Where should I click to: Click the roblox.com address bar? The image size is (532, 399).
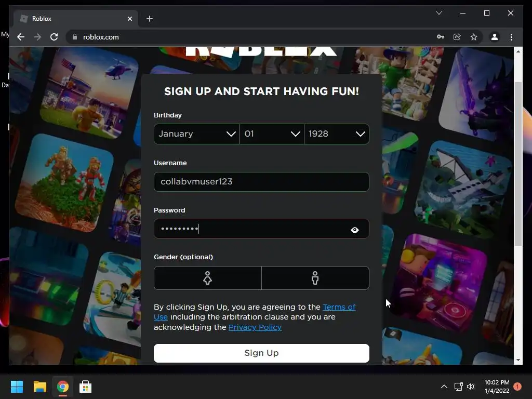coord(251,37)
